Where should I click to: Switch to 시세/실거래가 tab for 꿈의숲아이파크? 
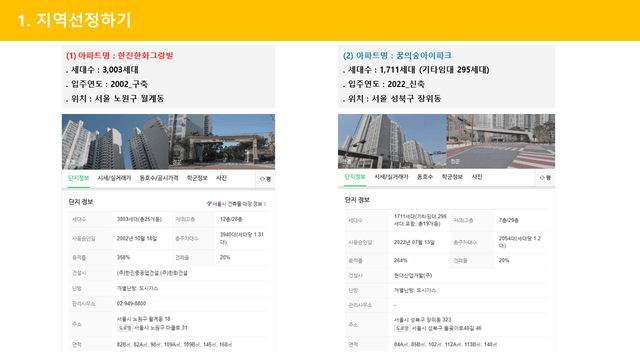(391, 177)
